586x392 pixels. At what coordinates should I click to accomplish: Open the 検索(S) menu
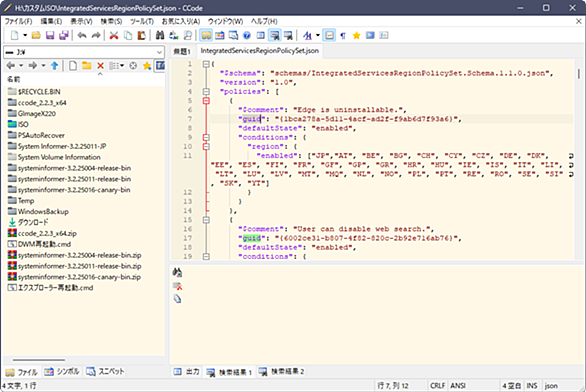tap(111, 21)
